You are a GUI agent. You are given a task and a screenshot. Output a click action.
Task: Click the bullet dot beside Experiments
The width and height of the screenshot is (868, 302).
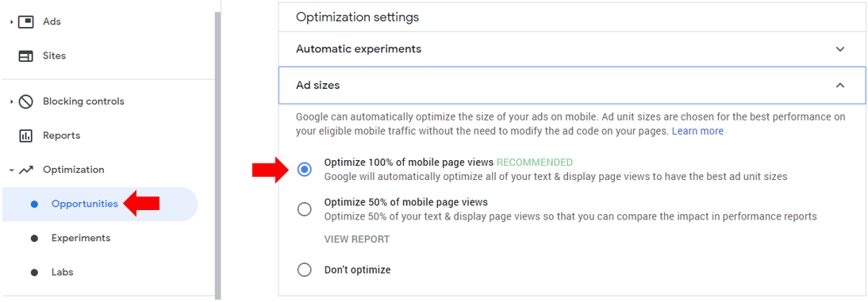(34, 239)
